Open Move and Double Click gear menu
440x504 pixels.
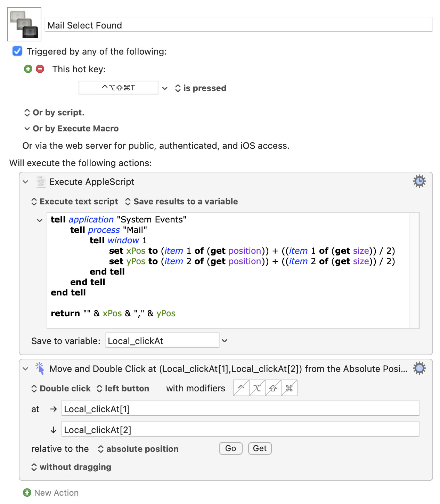[419, 368]
